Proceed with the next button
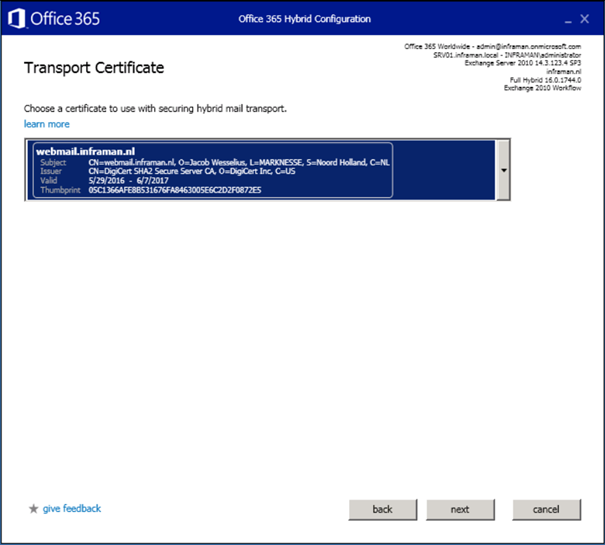This screenshot has height=545, width=605. [460, 510]
